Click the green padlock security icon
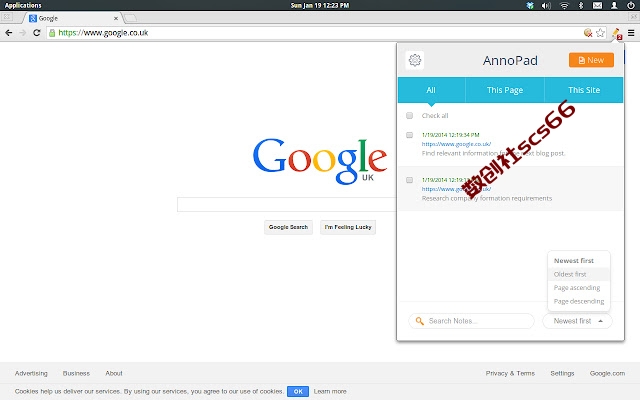 [52, 33]
